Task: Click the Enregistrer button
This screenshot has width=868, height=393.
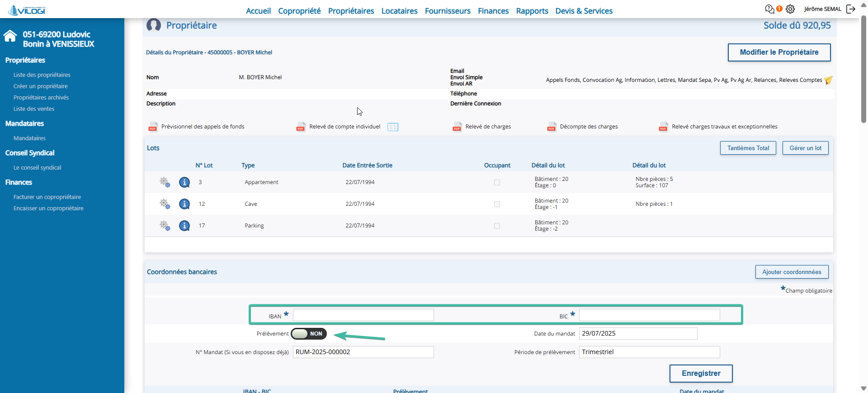Action: [x=701, y=374]
